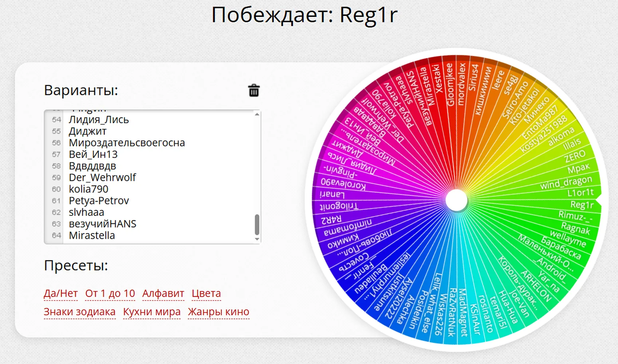Click the Trilogonit wheel segment
This screenshot has width=618, height=364.
pos(339,206)
